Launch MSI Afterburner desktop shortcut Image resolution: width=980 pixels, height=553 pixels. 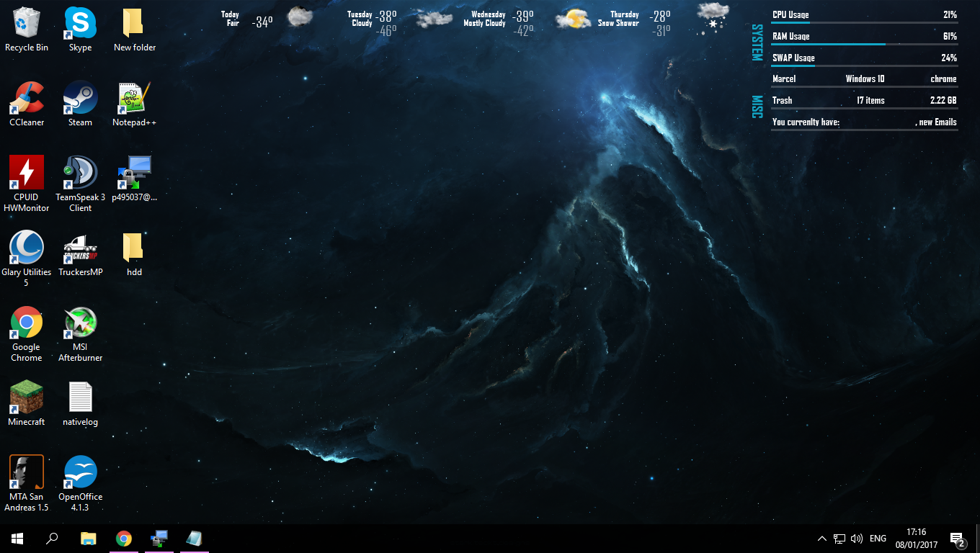[x=80, y=334]
